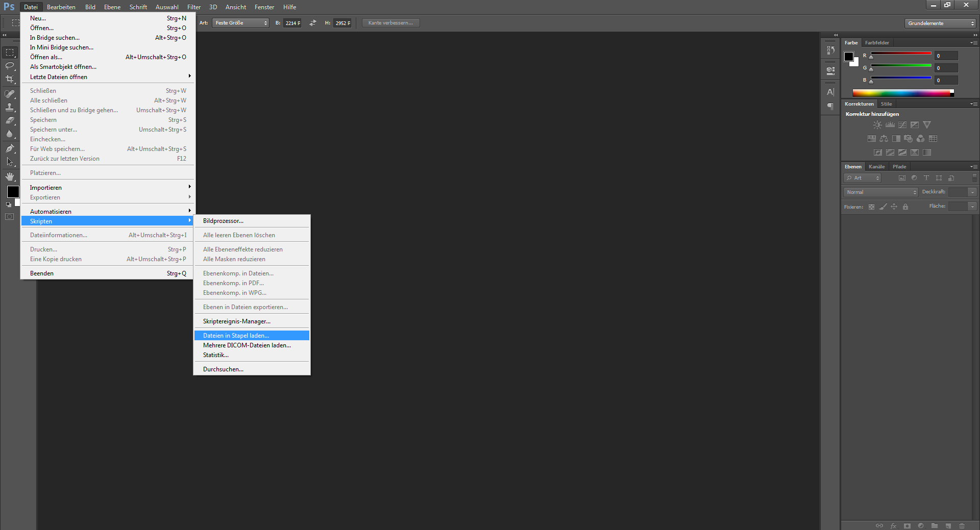Image resolution: width=980 pixels, height=530 pixels.
Task: Open the Normal blend mode dropdown
Action: [x=880, y=192]
